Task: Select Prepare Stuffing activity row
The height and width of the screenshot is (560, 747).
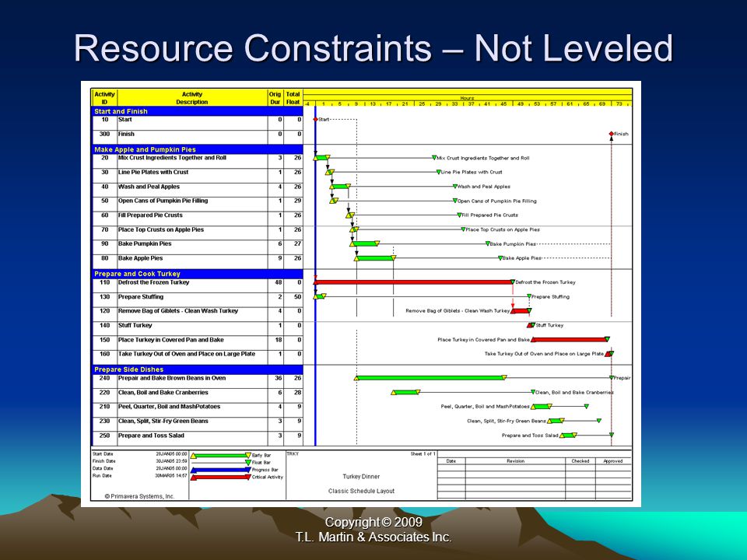Action: click(197, 299)
